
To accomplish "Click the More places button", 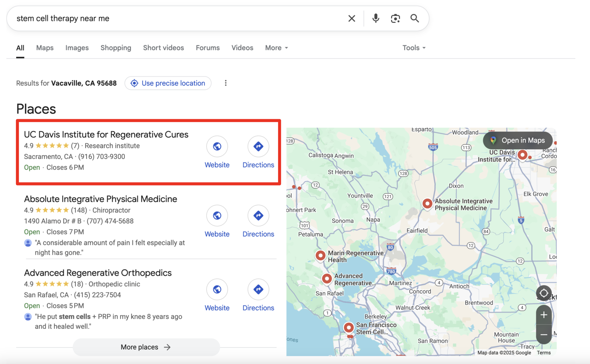I will (146, 347).
